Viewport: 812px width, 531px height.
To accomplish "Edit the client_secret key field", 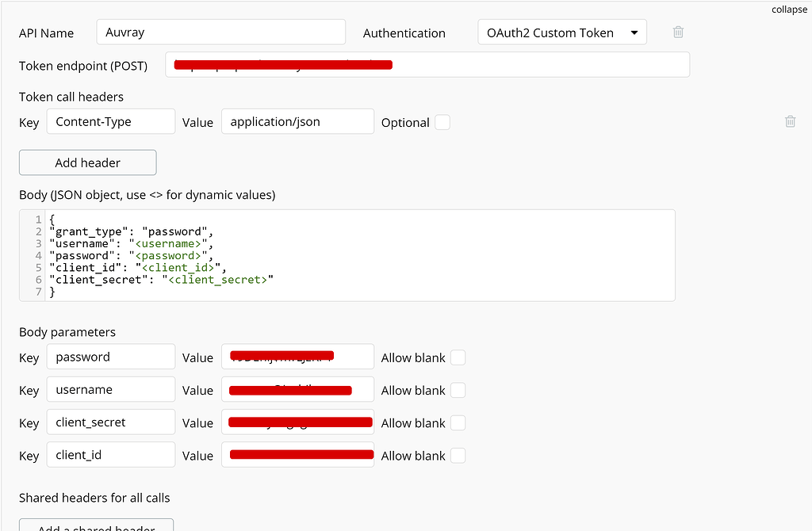I will pyautogui.click(x=111, y=422).
